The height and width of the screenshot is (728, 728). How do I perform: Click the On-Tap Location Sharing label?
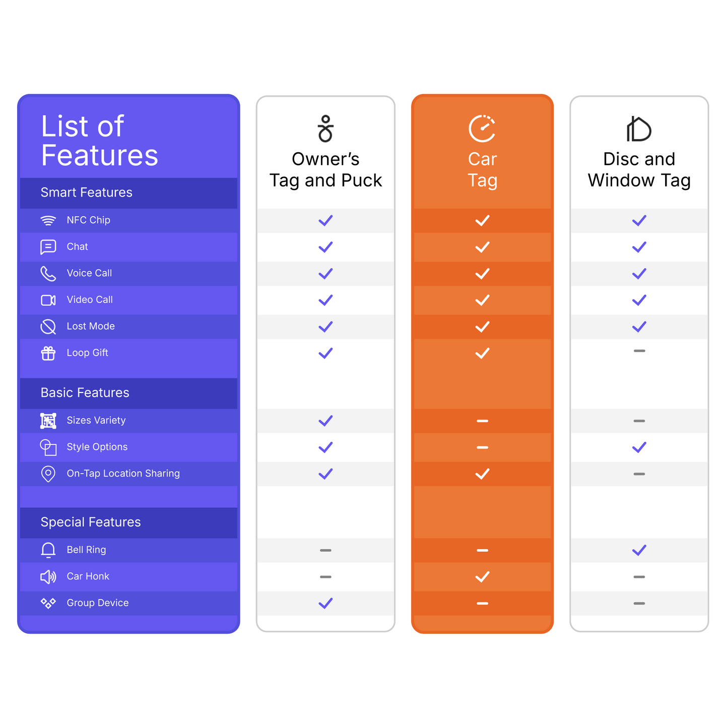pyautogui.click(x=123, y=474)
